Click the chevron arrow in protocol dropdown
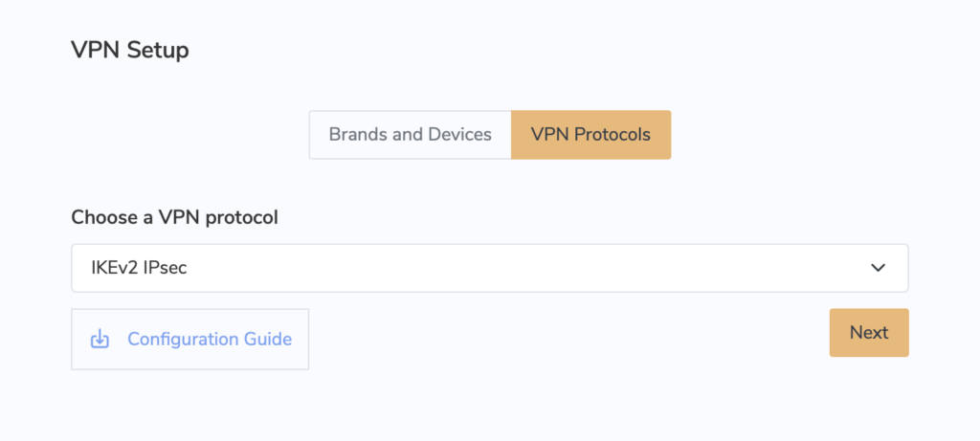 point(879,268)
